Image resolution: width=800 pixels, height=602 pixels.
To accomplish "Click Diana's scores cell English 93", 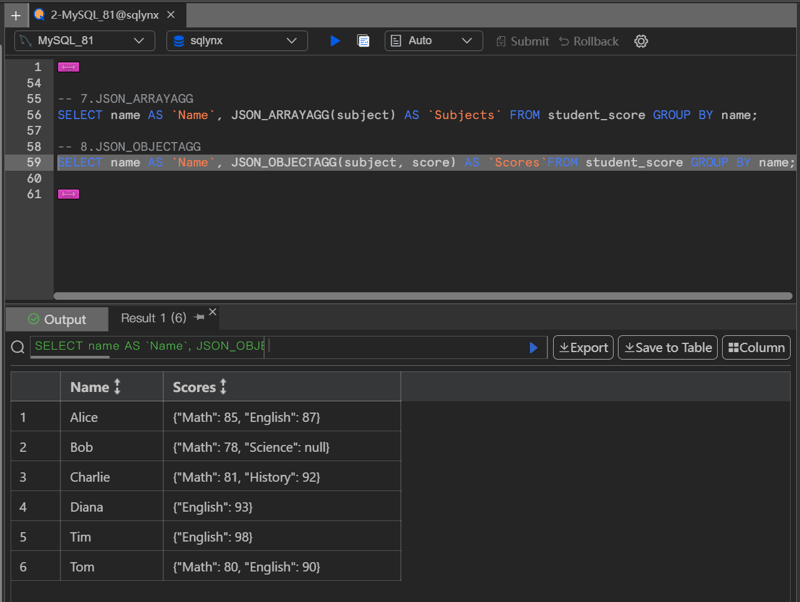I will coord(282,507).
